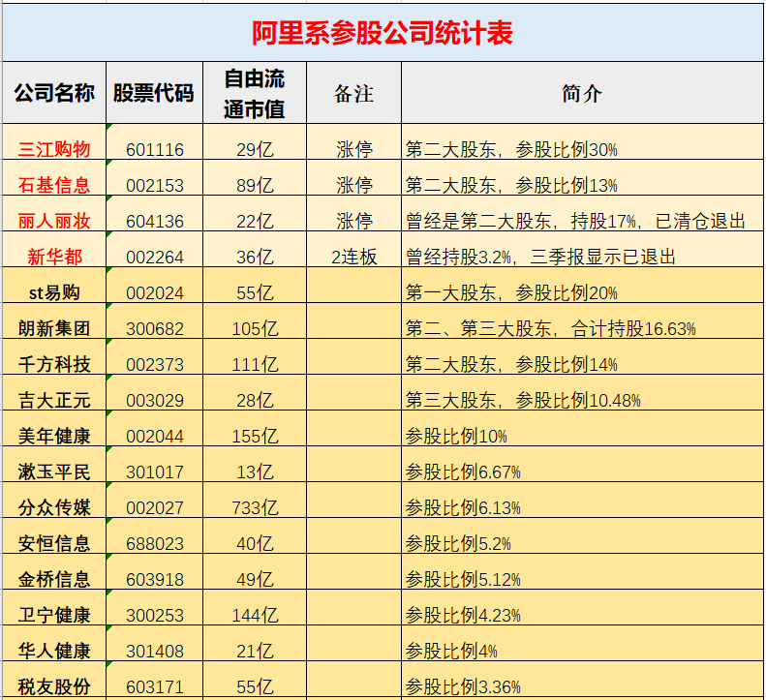Select the 155亿 market value cell
This screenshot has height=700, width=766.
tap(255, 428)
